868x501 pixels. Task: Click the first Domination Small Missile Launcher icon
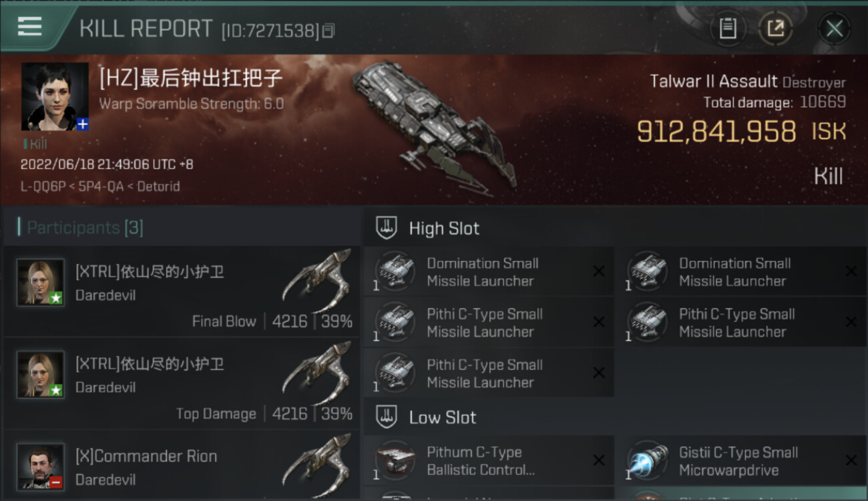click(395, 272)
